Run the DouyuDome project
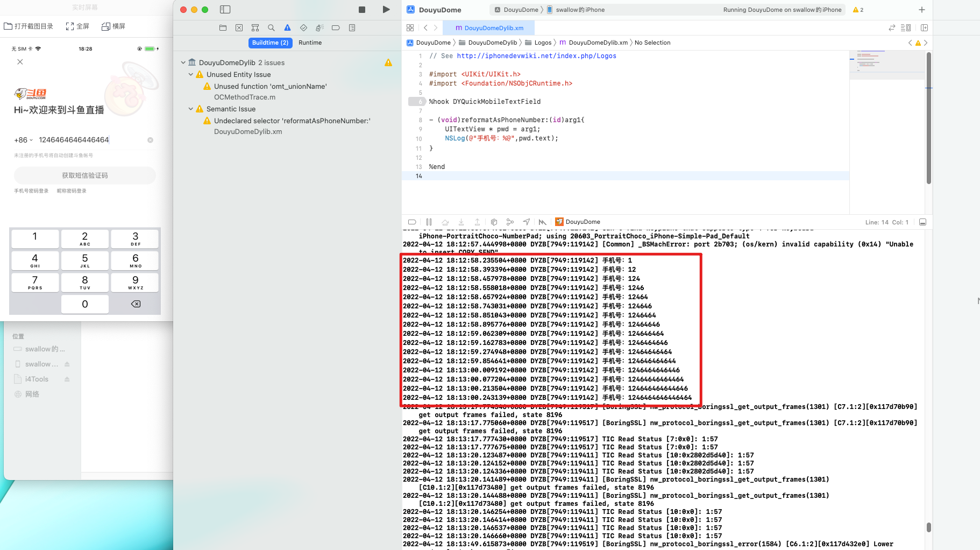980x550 pixels. pos(386,10)
